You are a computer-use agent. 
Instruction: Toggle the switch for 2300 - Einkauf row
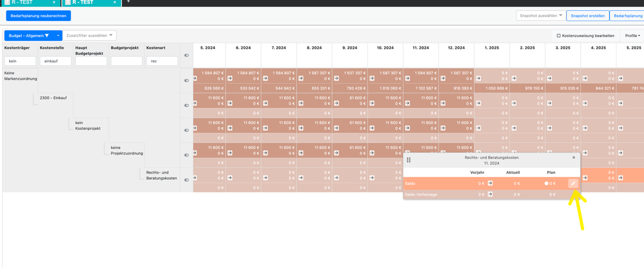(x=186, y=106)
